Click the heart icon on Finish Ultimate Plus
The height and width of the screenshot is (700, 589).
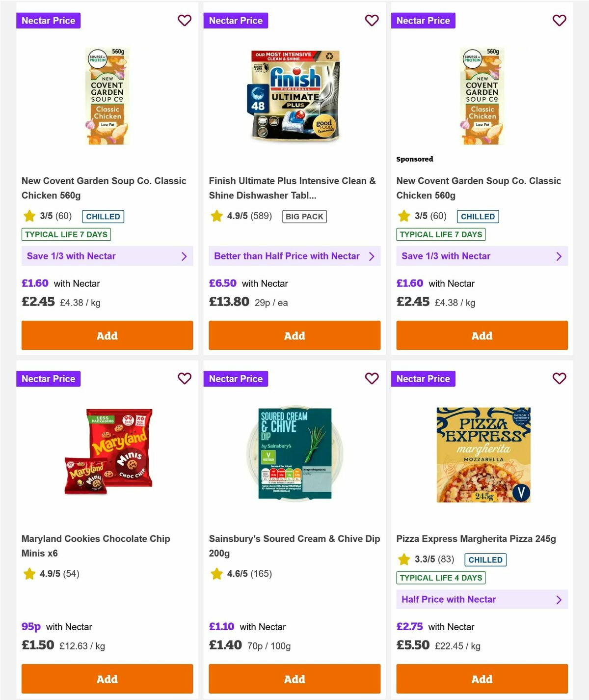click(x=372, y=21)
